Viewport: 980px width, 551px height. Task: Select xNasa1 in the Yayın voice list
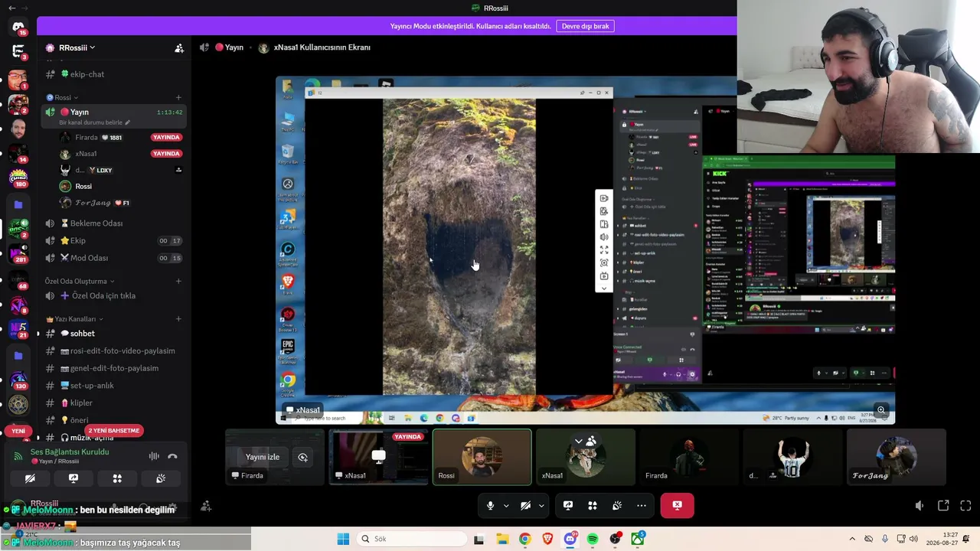pyautogui.click(x=114, y=154)
